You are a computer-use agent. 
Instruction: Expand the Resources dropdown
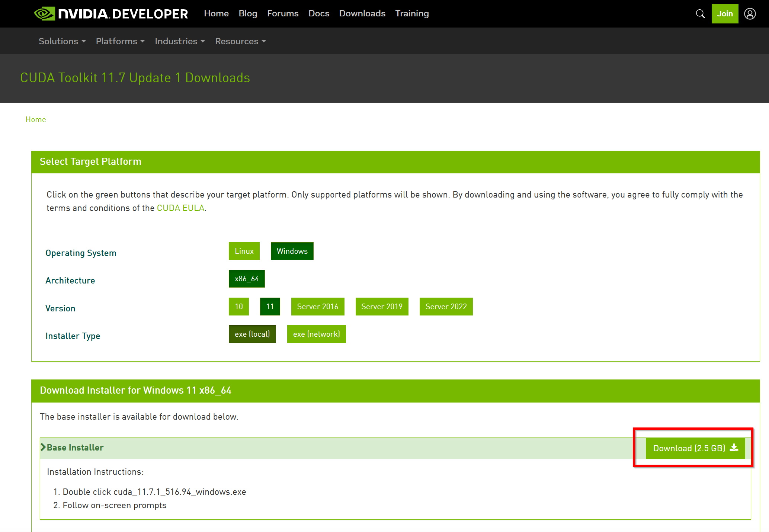(241, 41)
